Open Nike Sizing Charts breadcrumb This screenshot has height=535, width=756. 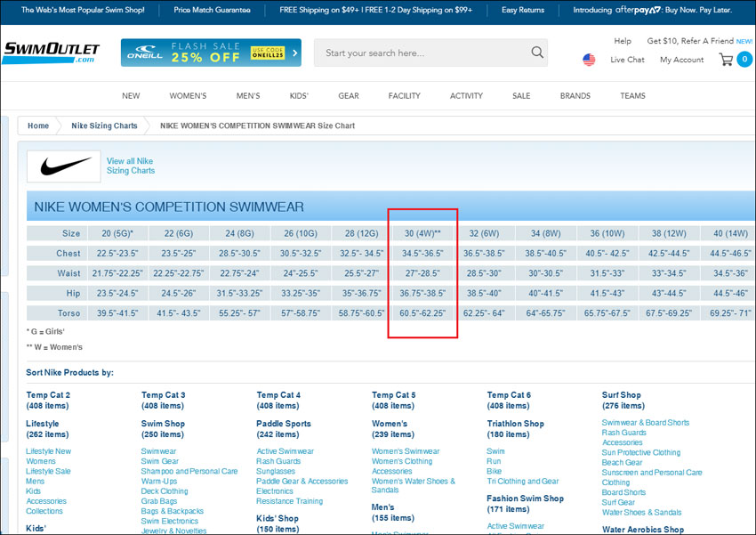pos(104,126)
